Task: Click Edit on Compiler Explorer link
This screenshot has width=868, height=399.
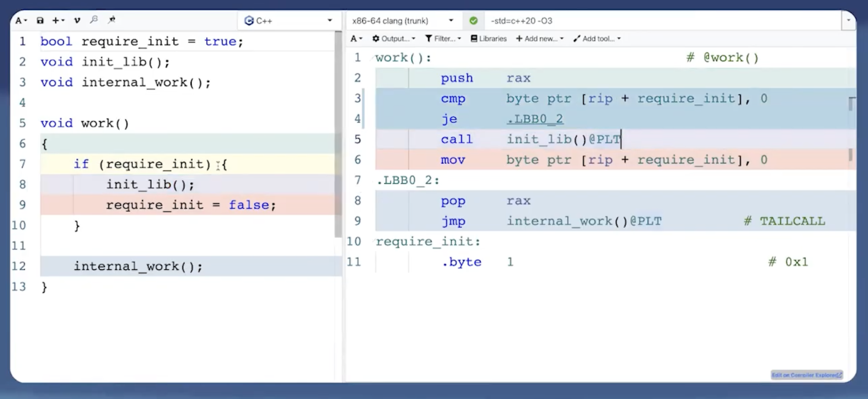Action: (x=806, y=375)
